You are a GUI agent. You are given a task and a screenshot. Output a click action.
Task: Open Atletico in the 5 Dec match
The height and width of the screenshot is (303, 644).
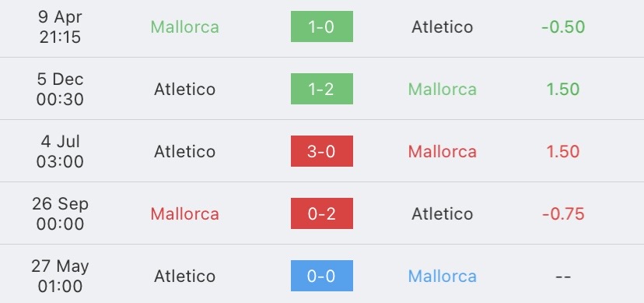(x=185, y=90)
